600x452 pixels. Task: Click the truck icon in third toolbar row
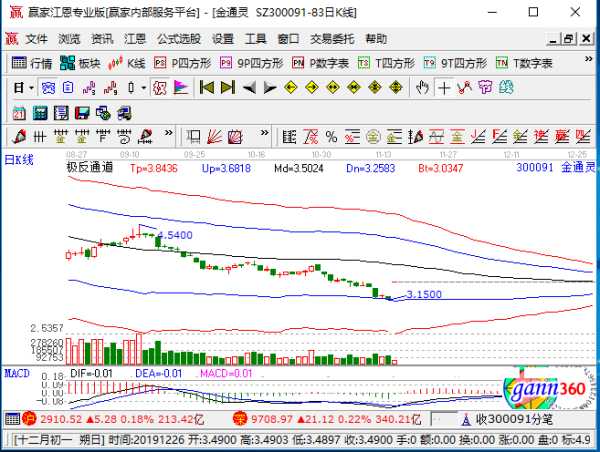point(124,113)
